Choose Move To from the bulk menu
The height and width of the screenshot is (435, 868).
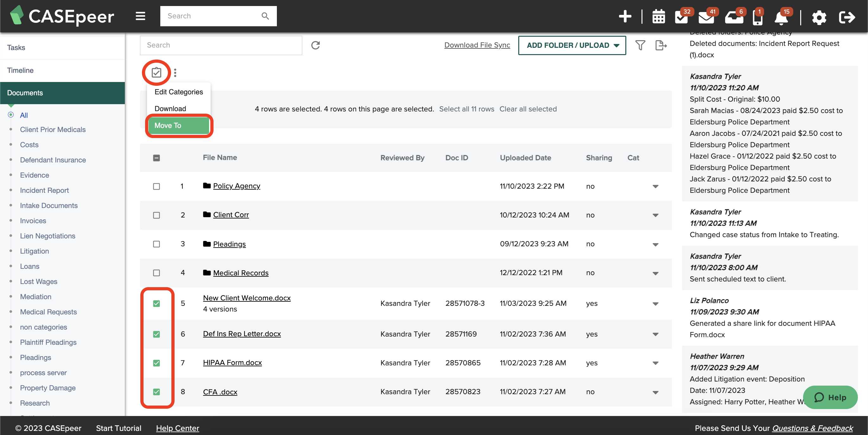click(x=179, y=125)
